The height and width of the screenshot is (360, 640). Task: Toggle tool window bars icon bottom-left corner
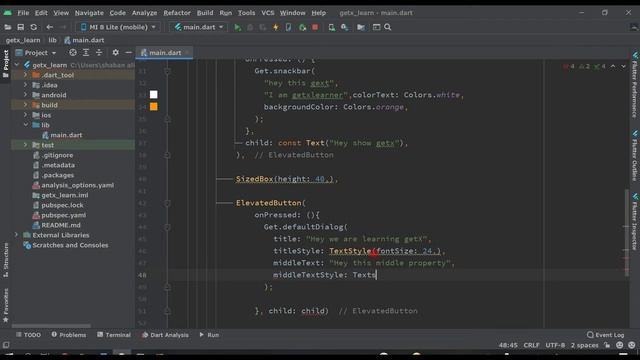[x=6, y=345]
